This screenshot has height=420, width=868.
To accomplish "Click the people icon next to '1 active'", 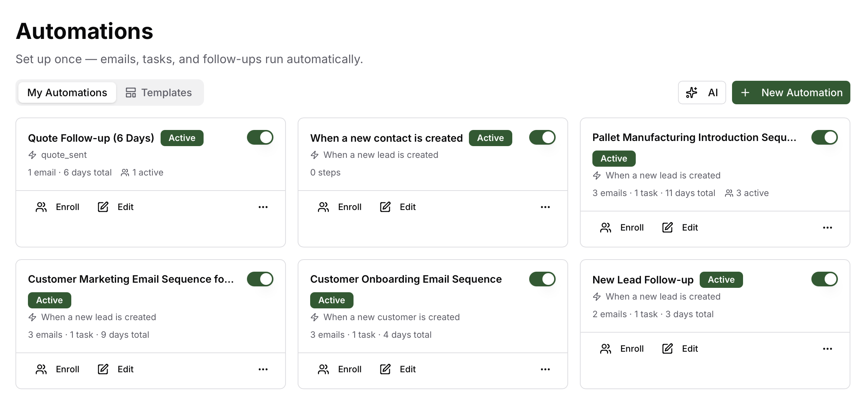I will click(x=125, y=173).
